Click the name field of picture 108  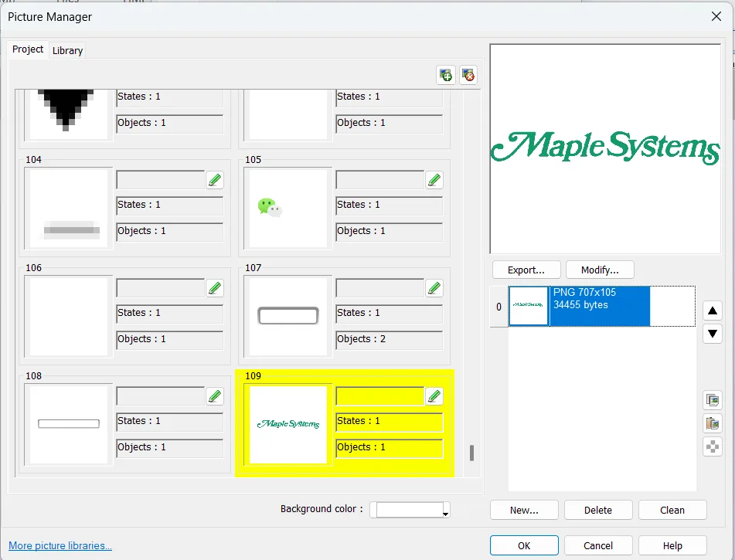pos(161,396)
